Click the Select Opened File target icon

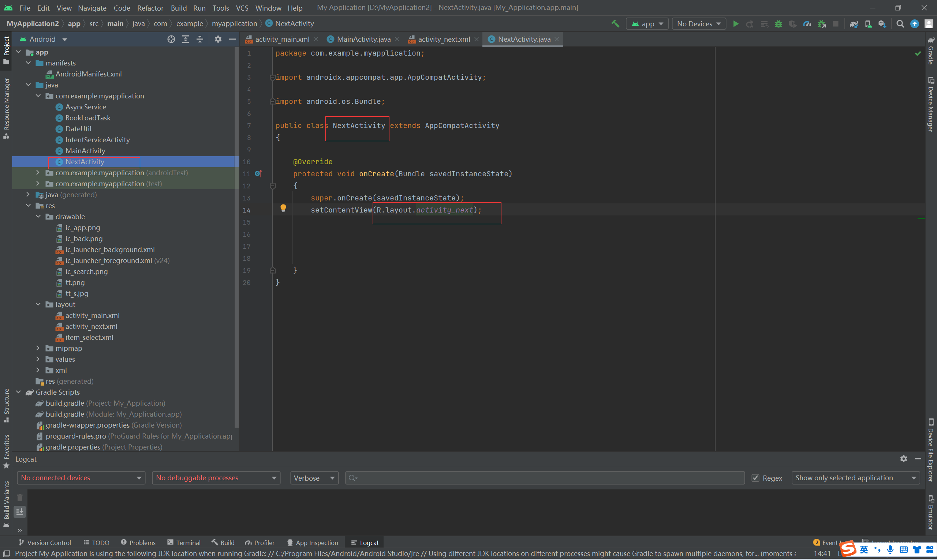(x=171, y=39)
